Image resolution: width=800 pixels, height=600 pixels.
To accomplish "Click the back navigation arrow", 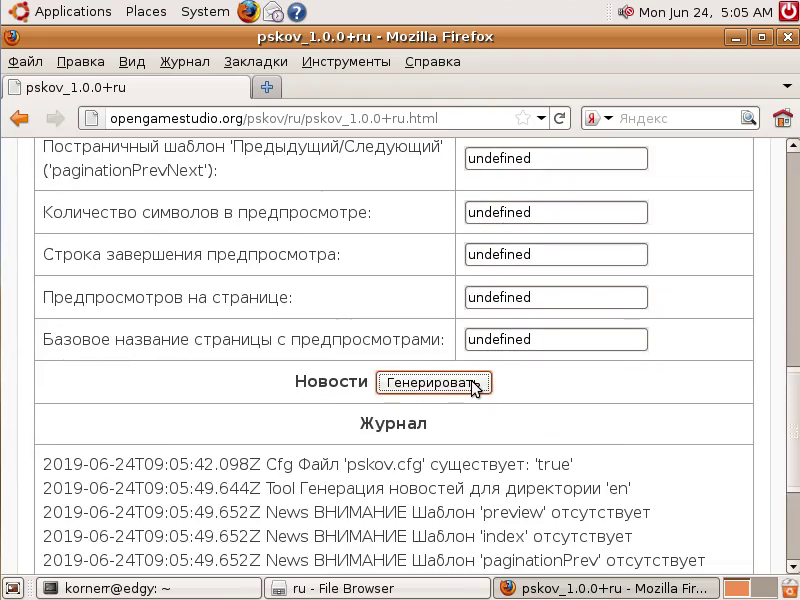I will coord(19,118).
